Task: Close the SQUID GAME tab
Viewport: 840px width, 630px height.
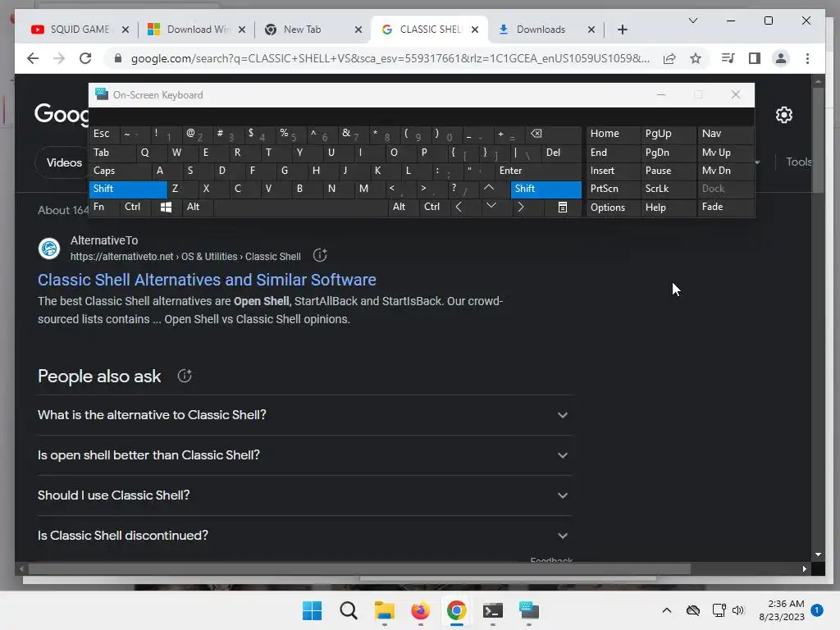Action: (126, 30)
